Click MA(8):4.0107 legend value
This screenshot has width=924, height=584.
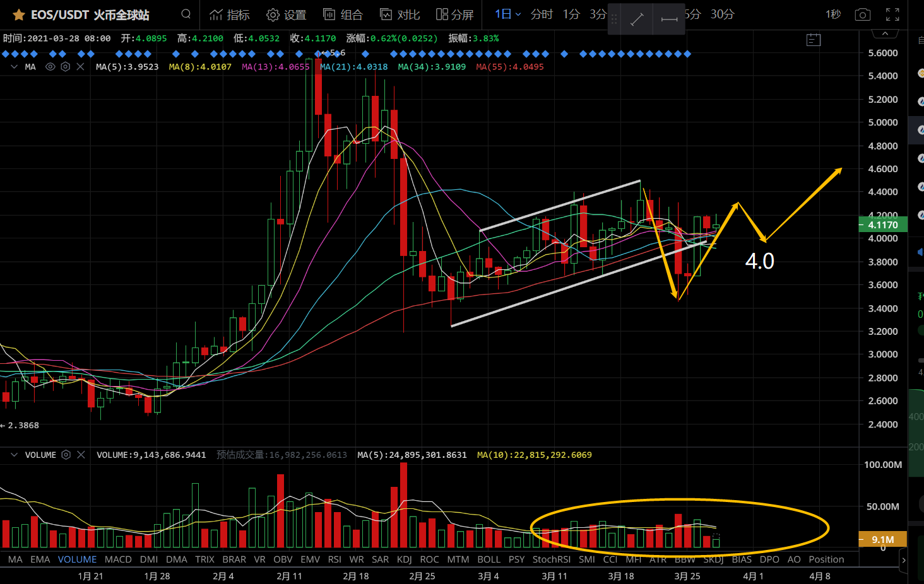pos(200,66)
